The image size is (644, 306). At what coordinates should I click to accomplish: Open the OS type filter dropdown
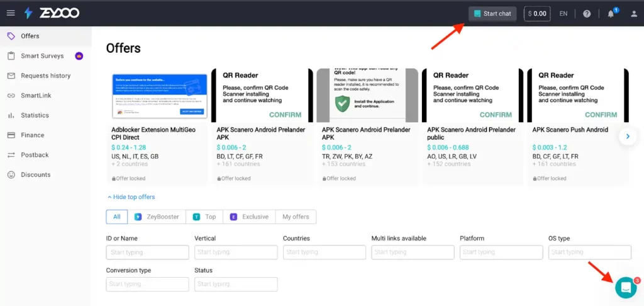coord(590,252)
